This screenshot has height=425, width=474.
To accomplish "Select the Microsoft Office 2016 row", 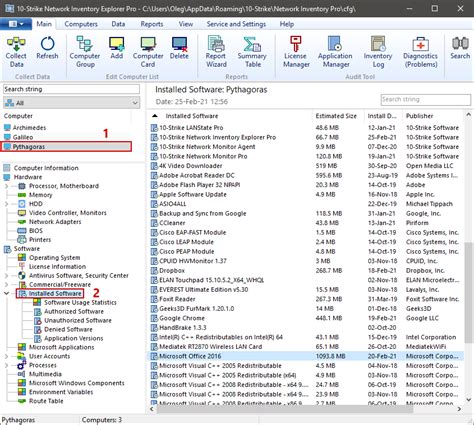I will [x=305, y=356].
